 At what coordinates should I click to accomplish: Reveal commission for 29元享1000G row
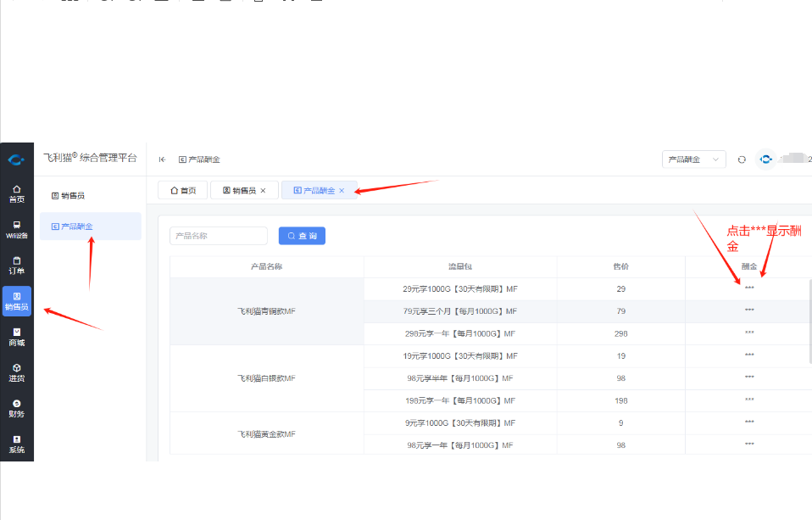[x=749, y=289]
